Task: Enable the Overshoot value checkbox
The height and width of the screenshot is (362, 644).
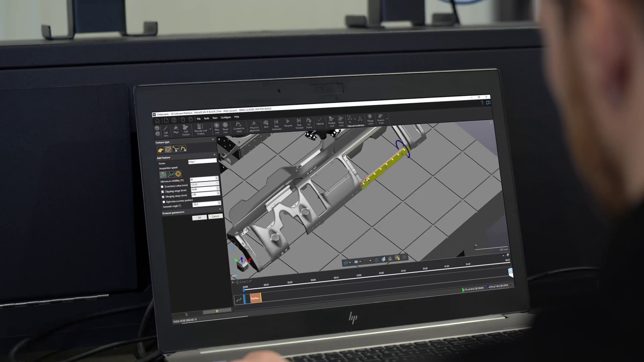Action: pyautogui.click(x=162, y=187)
